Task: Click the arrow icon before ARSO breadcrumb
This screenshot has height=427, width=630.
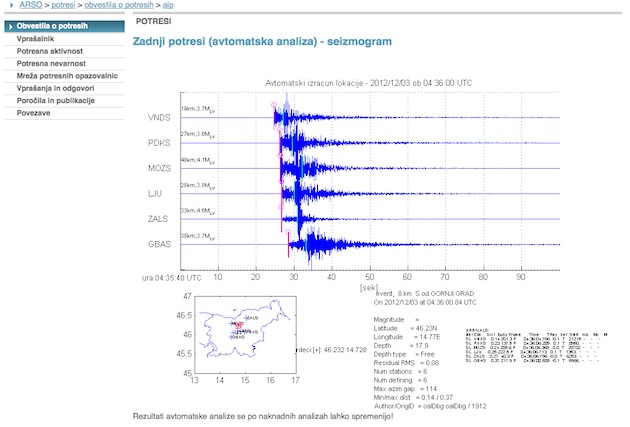Action: [10, 6]
